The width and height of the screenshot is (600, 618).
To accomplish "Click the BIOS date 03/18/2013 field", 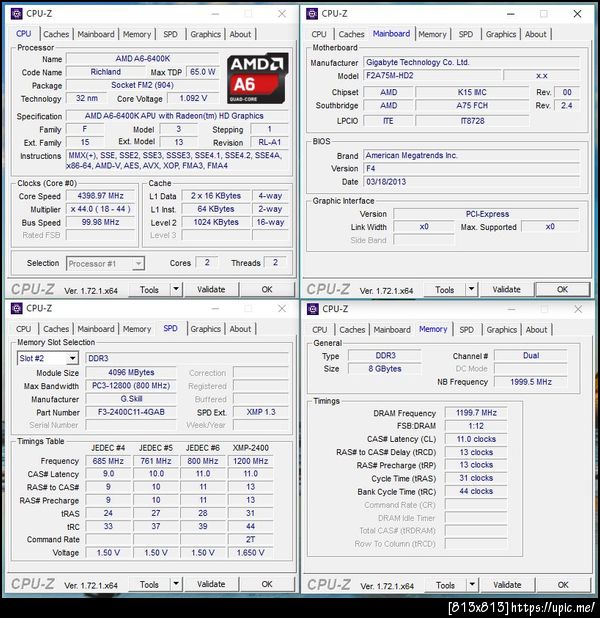I will [471, 182].
